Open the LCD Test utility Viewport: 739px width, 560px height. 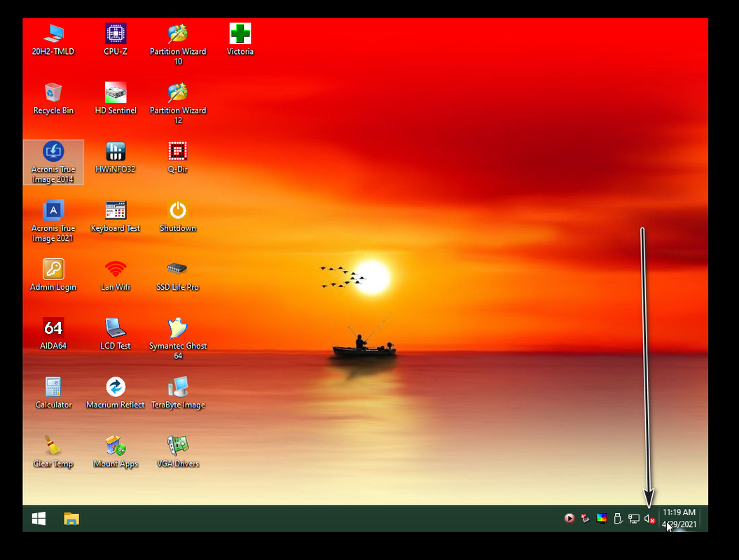coord(116,334)
